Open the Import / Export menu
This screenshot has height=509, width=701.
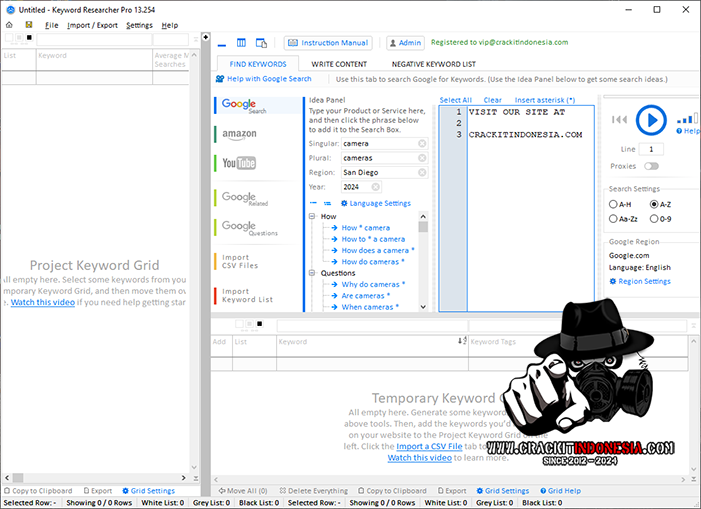[x=92, y=25]
